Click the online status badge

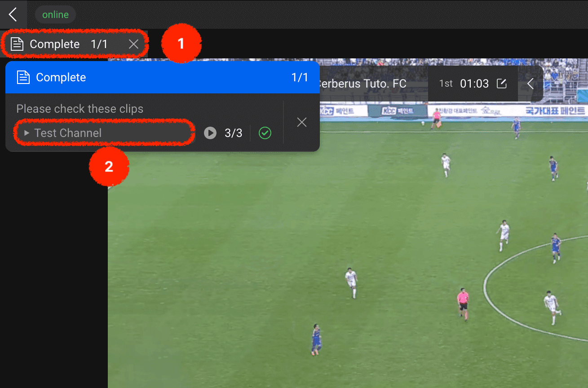click(55, 14)
